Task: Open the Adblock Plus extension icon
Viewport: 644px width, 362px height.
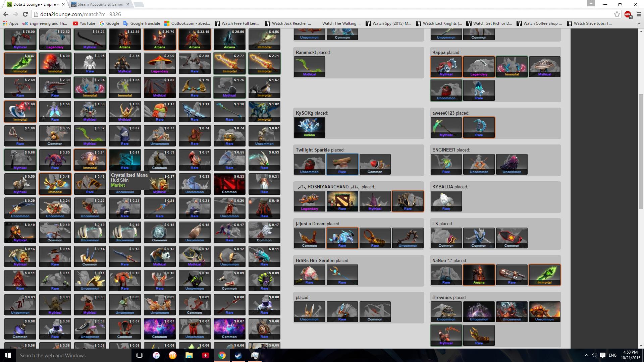Action: pos(628,14)
